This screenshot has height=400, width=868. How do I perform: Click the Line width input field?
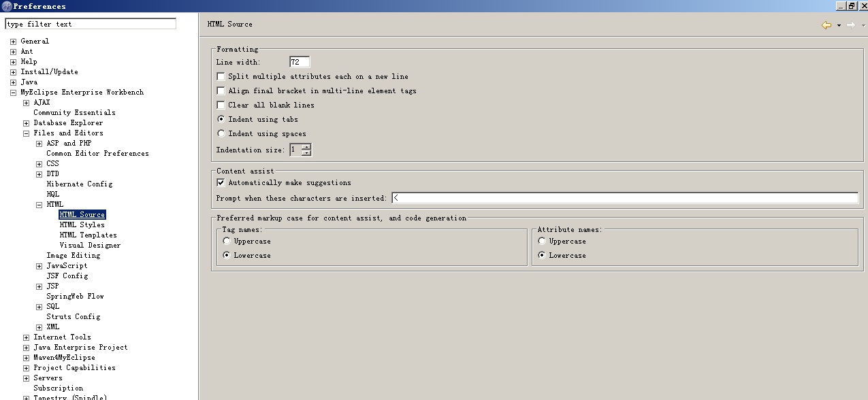(x=299, y=62)
